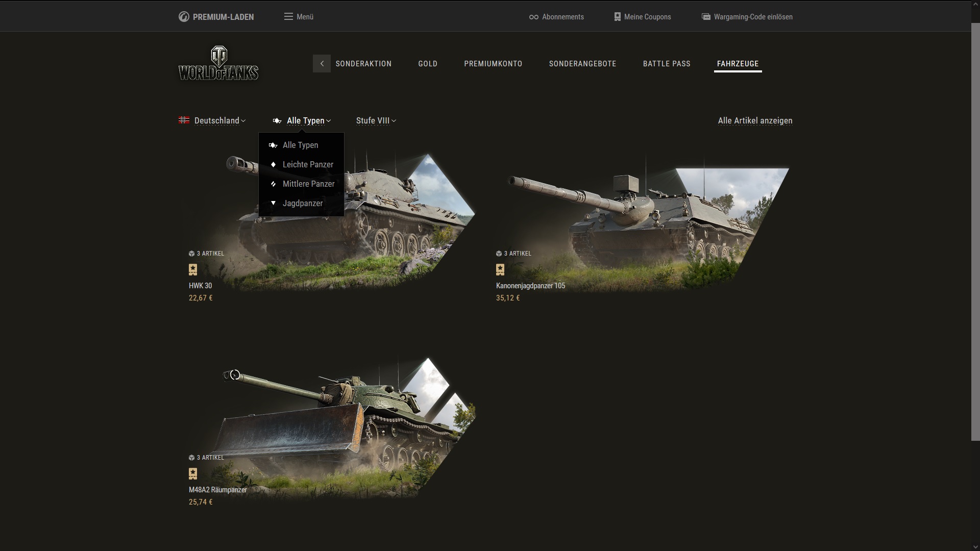Select Mittlere Panzer filter option
980x551 pixels.
(x=308, y=184)
